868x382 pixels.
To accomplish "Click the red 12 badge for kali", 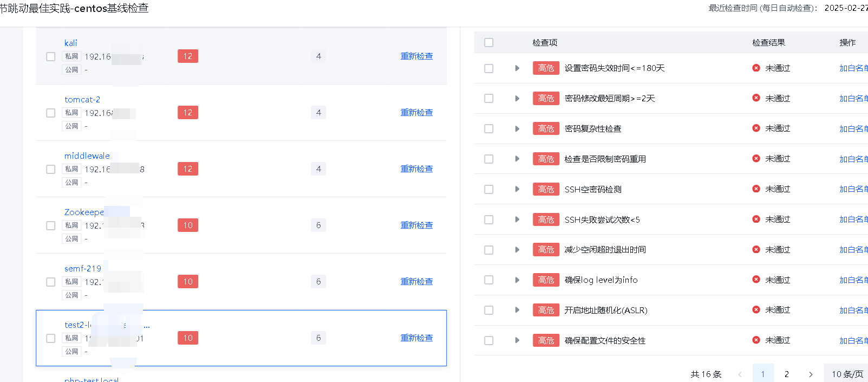I will pyautogui.click(x=187, y=56).
